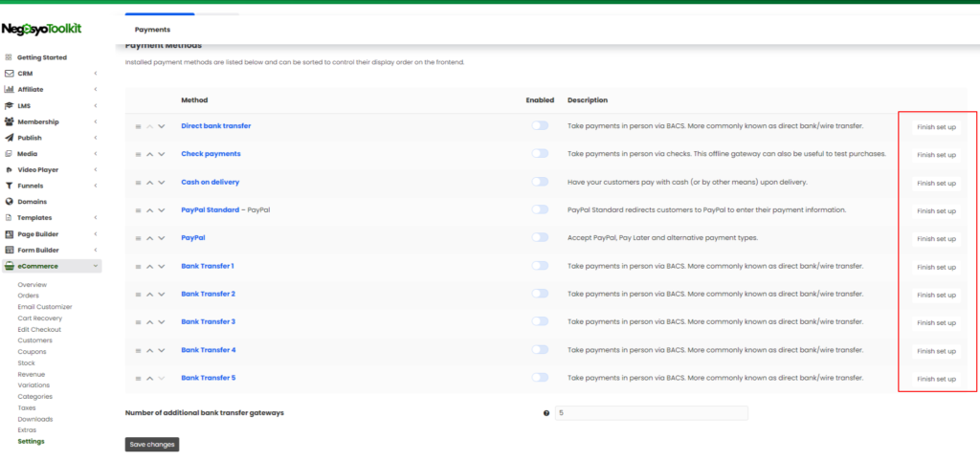Image resolution: width=980 pixels, height=461 pixels.
Task: Open the Settings submenu item
Action: (x=32, y=442)
